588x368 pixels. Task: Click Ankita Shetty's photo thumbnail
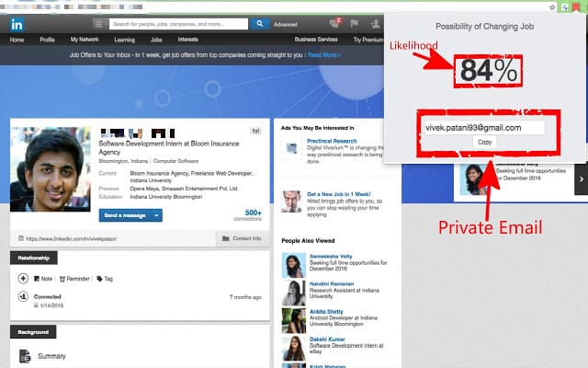point(294,321)
